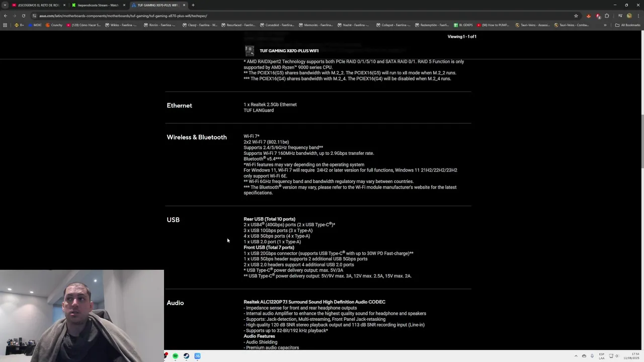644x362 pixels.
Task: Close the ESCOGEMOS EL RETO tab
Action: pos(64,5)
